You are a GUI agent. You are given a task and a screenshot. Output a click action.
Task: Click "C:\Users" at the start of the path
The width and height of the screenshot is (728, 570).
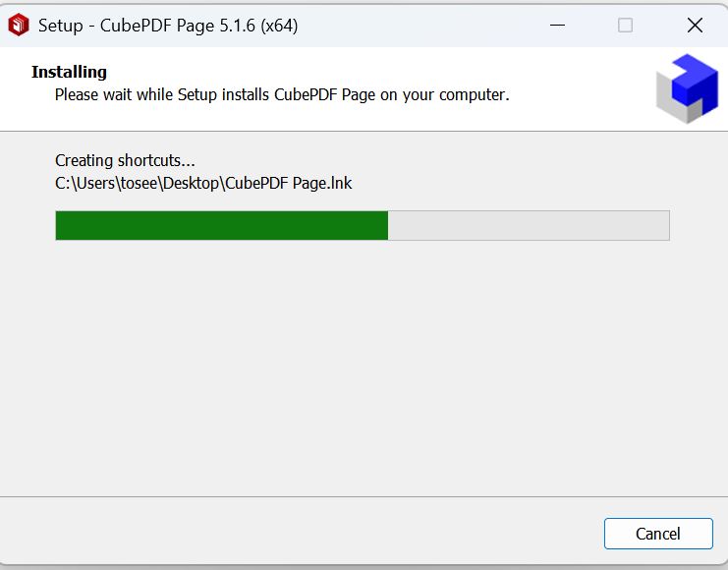click(84, 183)
